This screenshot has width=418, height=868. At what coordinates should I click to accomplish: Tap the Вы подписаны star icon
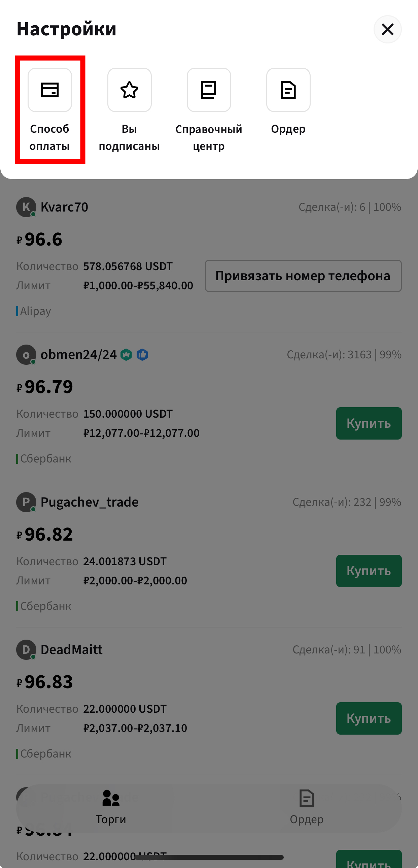tap(129, 90)
